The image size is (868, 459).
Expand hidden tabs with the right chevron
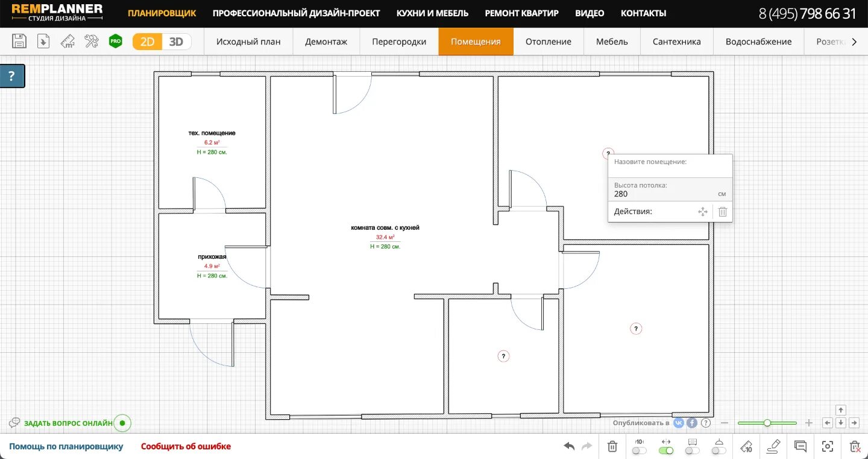click(x=855, y=41)
